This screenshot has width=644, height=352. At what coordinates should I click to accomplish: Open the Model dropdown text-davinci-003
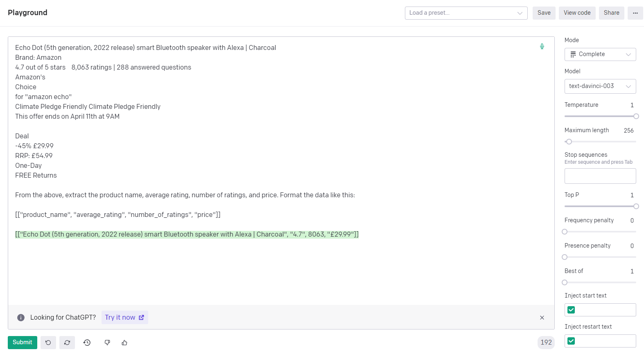tap(600, 86)
